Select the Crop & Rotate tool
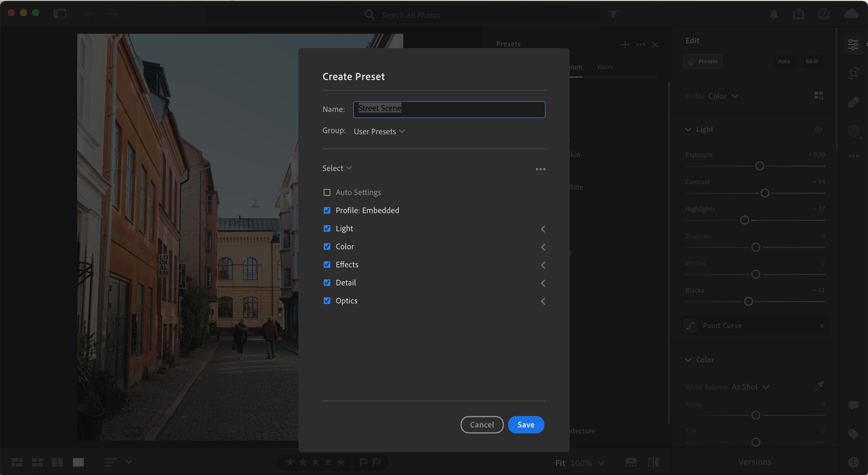The height and width of the screenshot is (475, 868). pyautogui.click(x=854, y=73)
